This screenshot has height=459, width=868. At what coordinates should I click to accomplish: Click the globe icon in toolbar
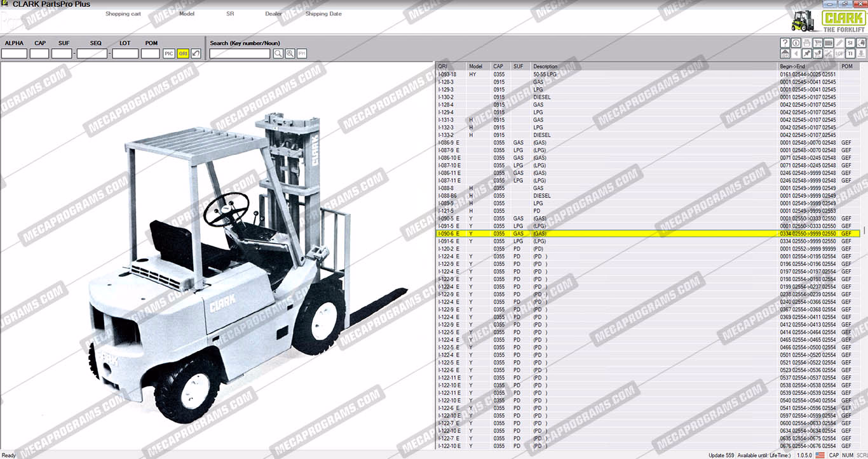[861, 43]
